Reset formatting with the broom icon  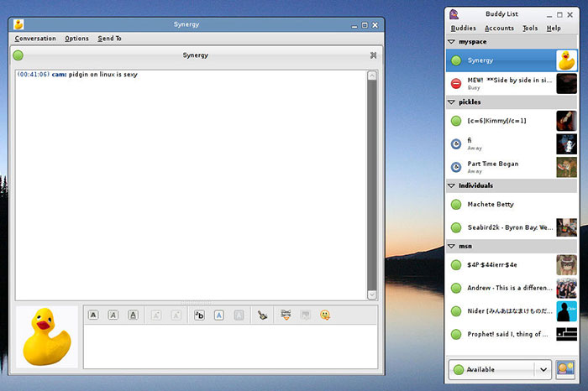pyautogui.click(x=262, y=315)
